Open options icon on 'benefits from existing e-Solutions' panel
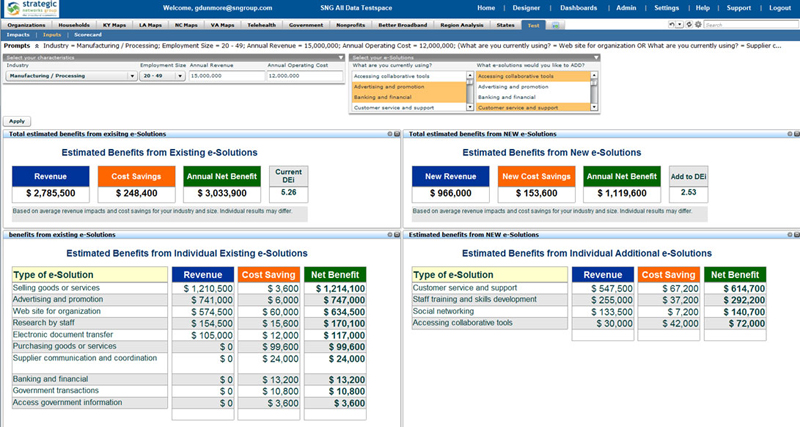Viewport: 800px width, 427px height. (390, 235)
